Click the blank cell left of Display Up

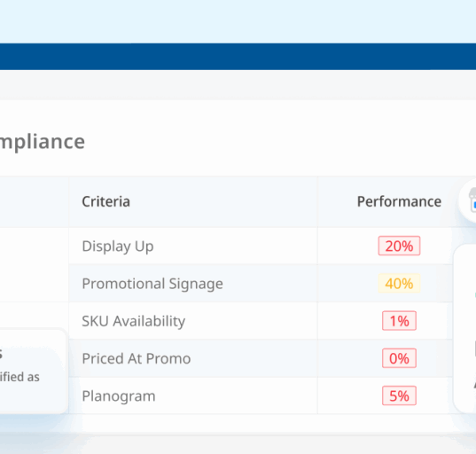pos(35,265)
